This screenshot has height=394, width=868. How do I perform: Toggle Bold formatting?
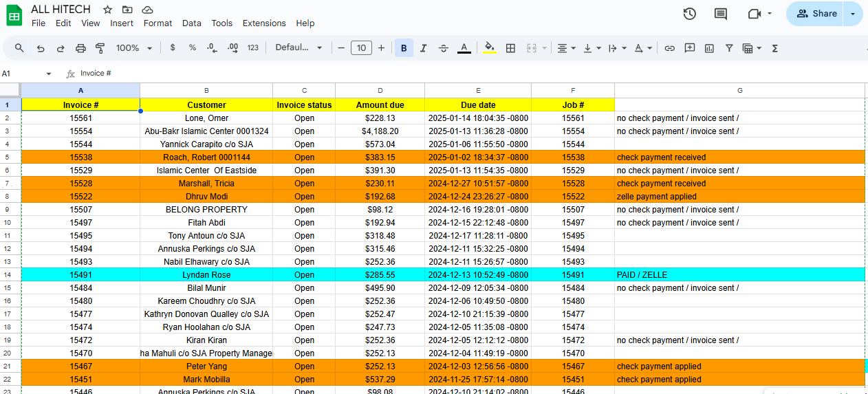[x=404, y=48]
